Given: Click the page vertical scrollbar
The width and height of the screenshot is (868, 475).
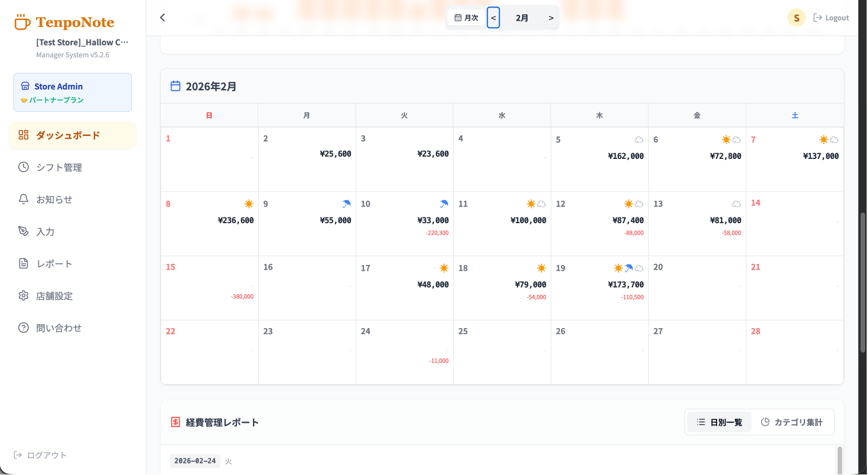Looking at the screenshot, I should 862,283.
